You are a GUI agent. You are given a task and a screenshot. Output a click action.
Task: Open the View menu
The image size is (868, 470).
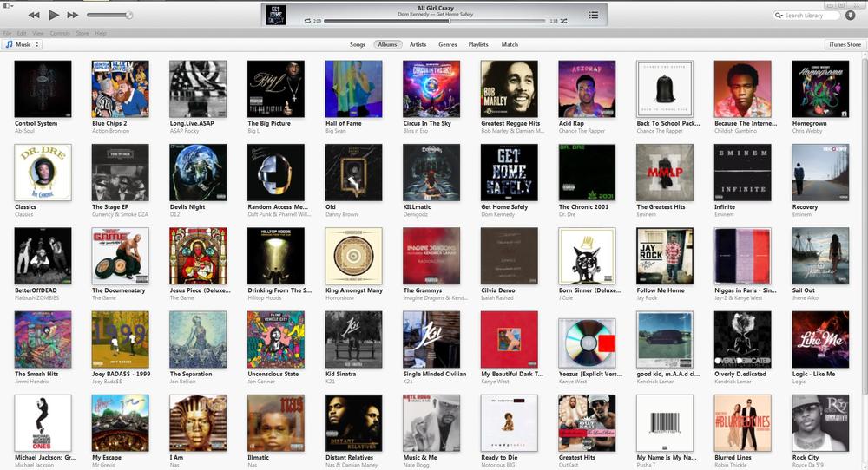[37, 33]
